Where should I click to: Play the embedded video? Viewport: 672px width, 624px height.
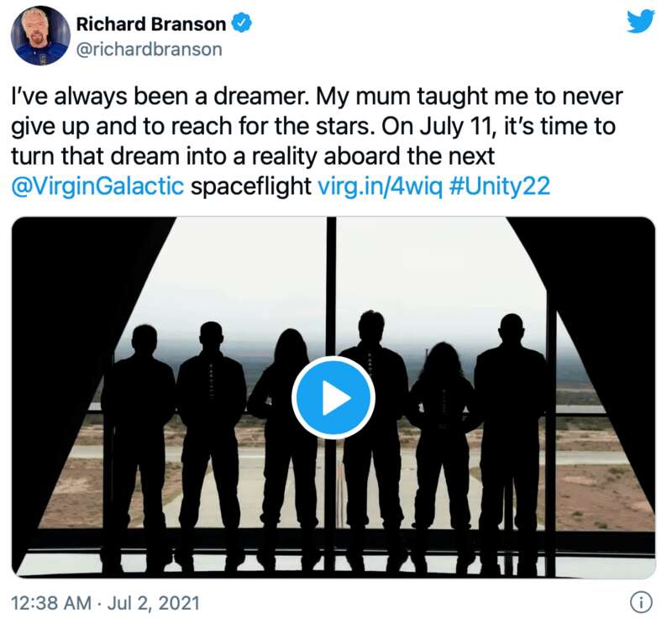pyautogui.click(x=333, y=398)
